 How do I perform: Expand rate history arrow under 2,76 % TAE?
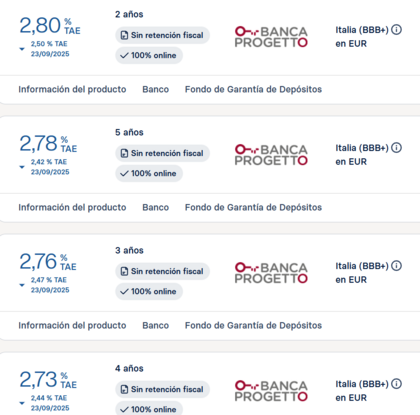tap(22, 285)
